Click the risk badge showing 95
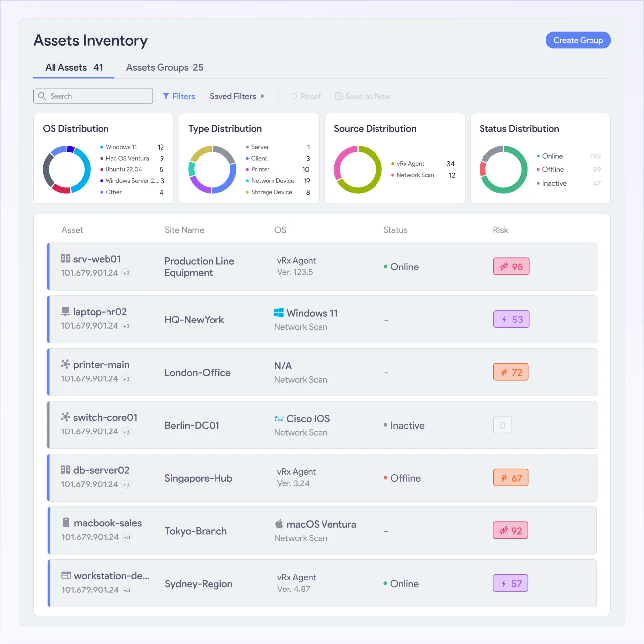Viewport: 644px width, 644px height. pos(511,267)
